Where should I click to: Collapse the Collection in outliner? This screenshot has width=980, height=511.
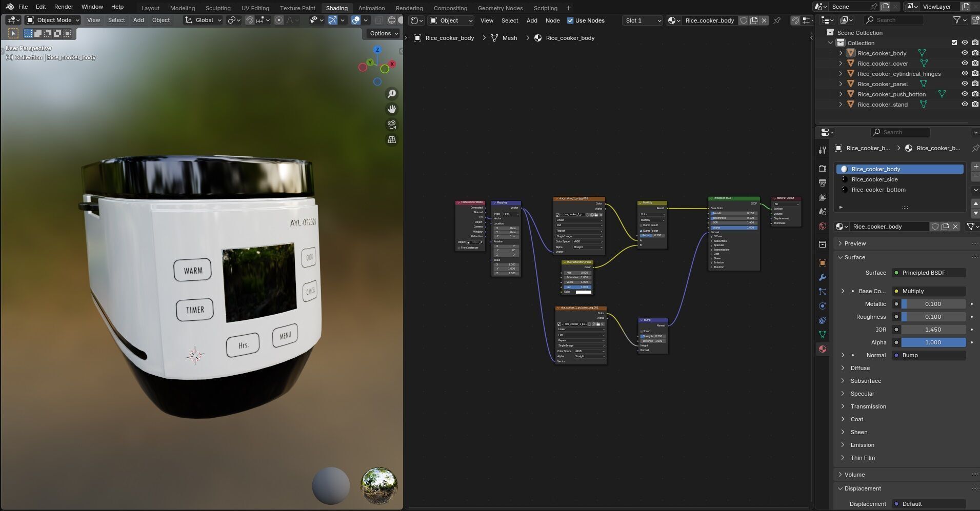[831, 43]
